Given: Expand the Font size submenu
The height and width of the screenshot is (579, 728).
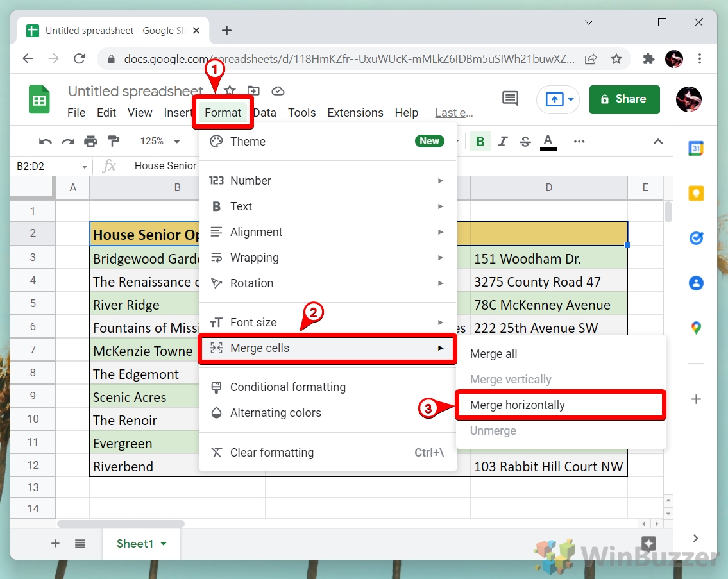Looking at the screenshot, I should coord(328,323).
